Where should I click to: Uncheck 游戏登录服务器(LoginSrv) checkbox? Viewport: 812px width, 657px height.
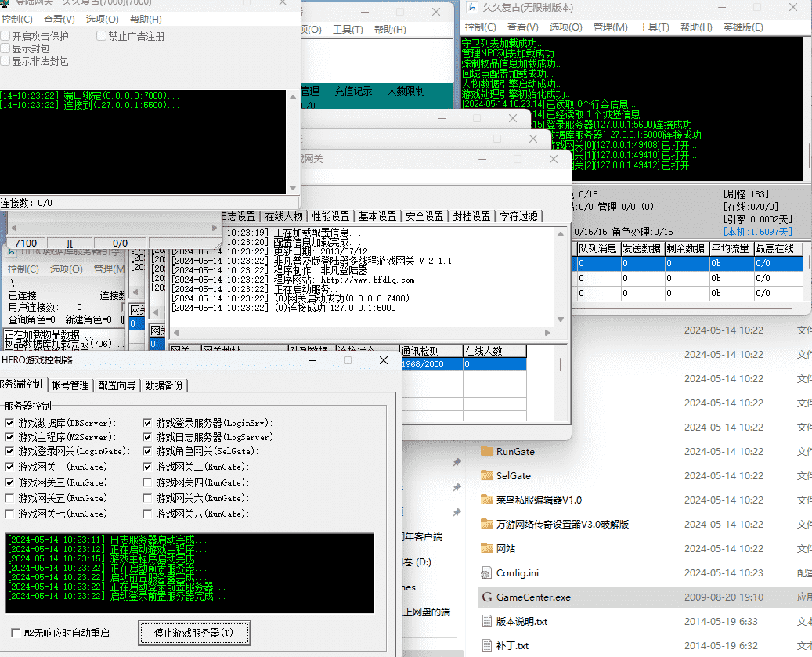[147, 423]
